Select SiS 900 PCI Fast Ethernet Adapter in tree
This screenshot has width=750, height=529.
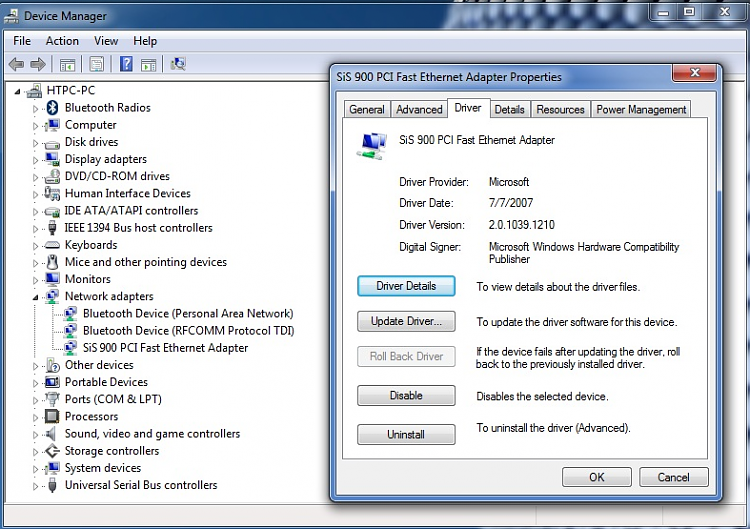pyautogui.click(x=165, y=348)
